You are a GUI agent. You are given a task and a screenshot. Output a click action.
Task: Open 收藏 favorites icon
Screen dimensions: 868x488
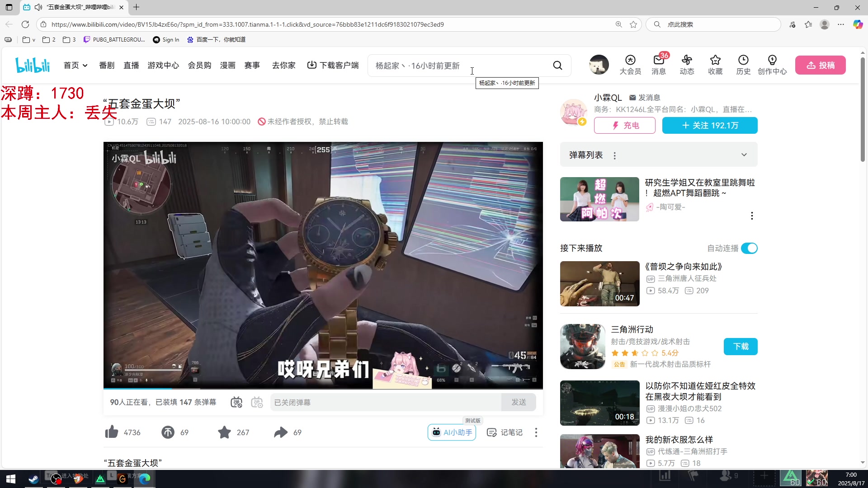(715, 65)
